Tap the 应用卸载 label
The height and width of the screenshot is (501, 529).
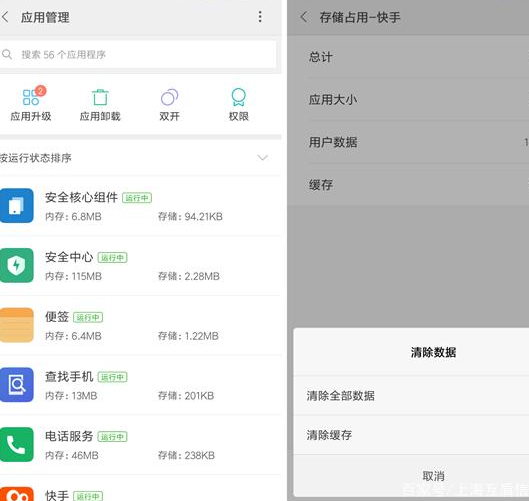(x=100, y=116)
